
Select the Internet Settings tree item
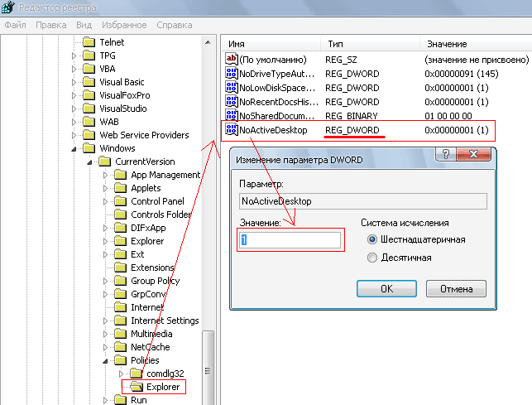coord(165,321)
